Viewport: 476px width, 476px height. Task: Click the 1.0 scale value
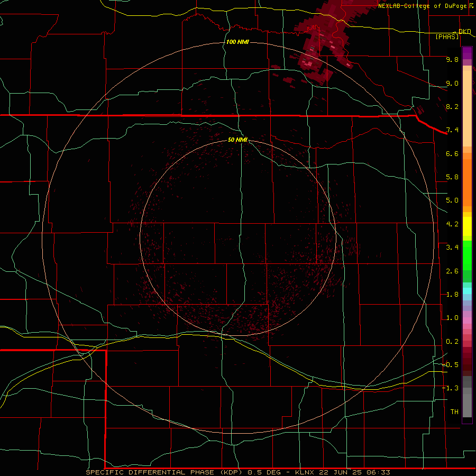click(x=452, y=318)
